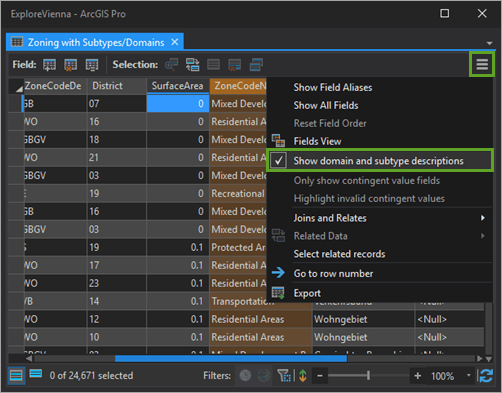Refresh the table with the refresh icon
The height and width of the screenshot is (393, 502).
(x=486, y=376)
